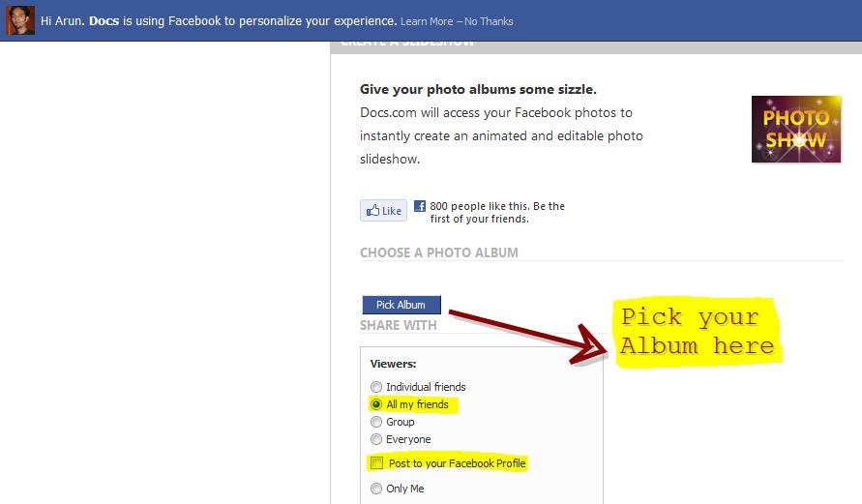
Task: Select the Individual friends radio button
Action: [376, 387]
